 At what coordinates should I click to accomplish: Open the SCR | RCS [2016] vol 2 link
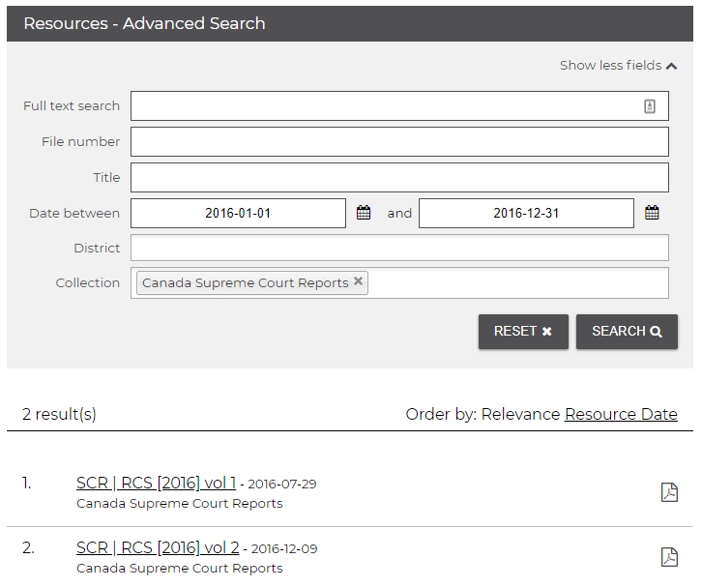coord(158,547)
